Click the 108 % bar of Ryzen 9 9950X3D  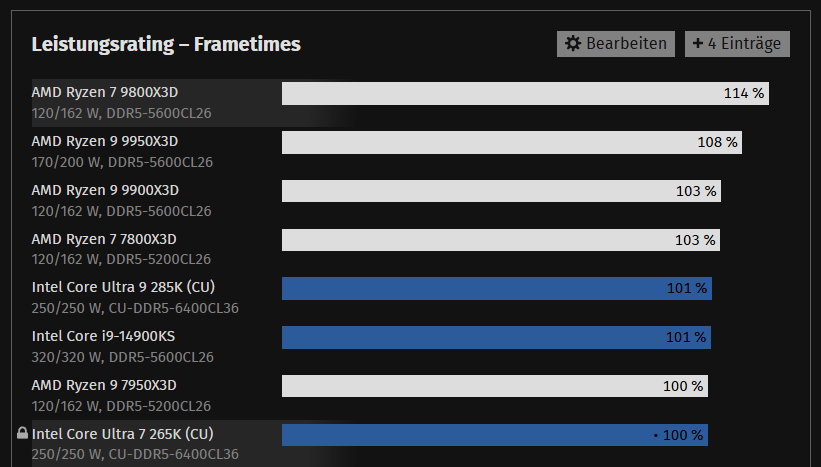(510, 143)
